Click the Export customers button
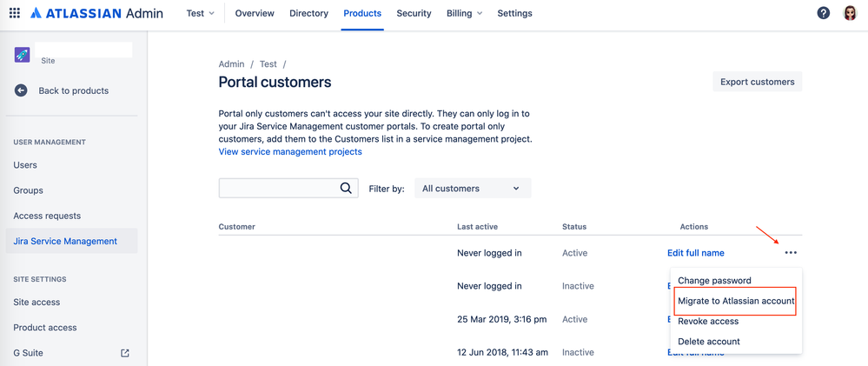This screenshot has width=868, height=366. pos(758,82)
